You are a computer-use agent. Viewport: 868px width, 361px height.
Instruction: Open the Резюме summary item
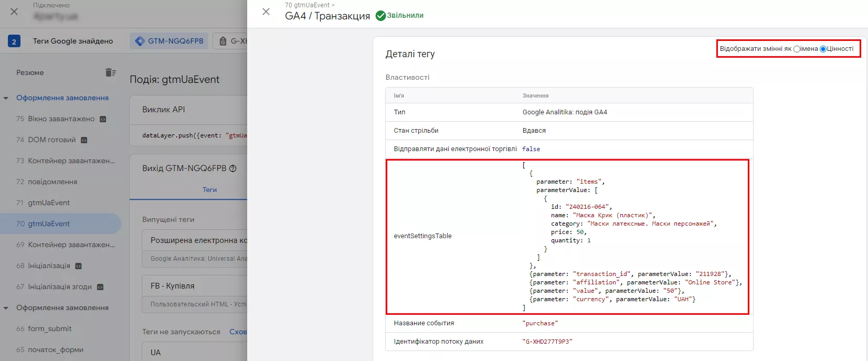click(30, 72)
